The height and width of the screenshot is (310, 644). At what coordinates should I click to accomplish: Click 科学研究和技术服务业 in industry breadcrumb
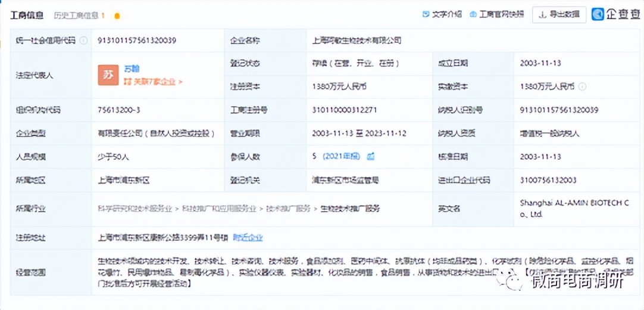click(135, 209)
